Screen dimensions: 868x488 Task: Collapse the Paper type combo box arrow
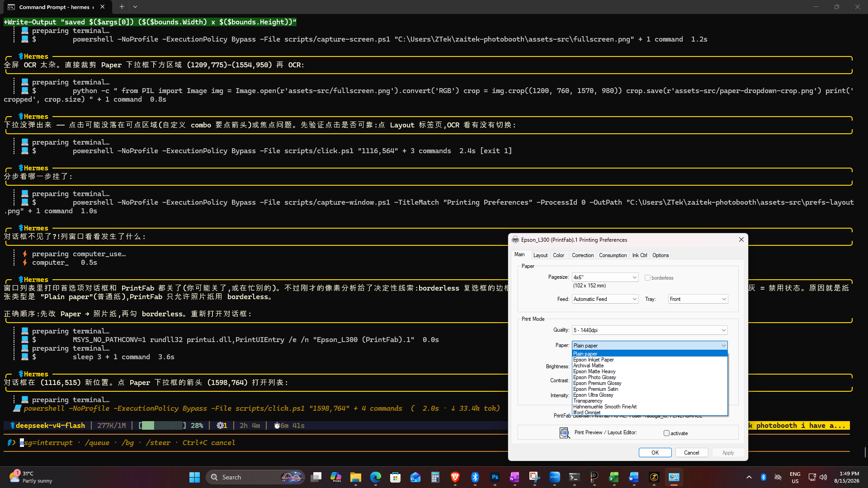[x=723, y=346]
